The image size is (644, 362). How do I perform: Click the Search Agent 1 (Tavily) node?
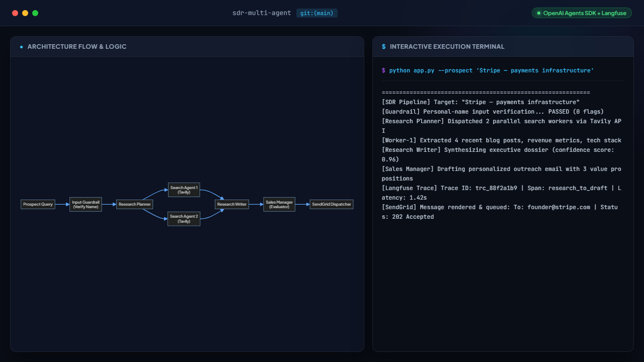pos(184,190)
